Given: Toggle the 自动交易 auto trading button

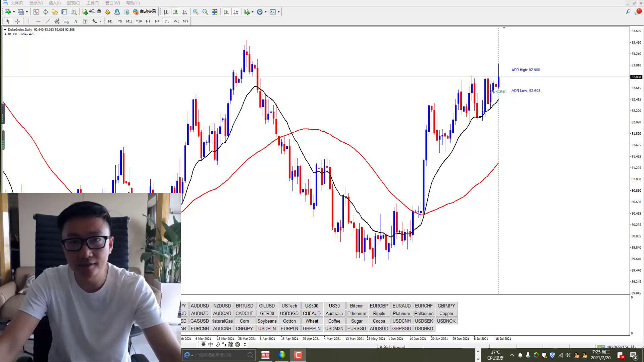Looking at the screenshot, I should pyautogui.click(x=145, y=12).
